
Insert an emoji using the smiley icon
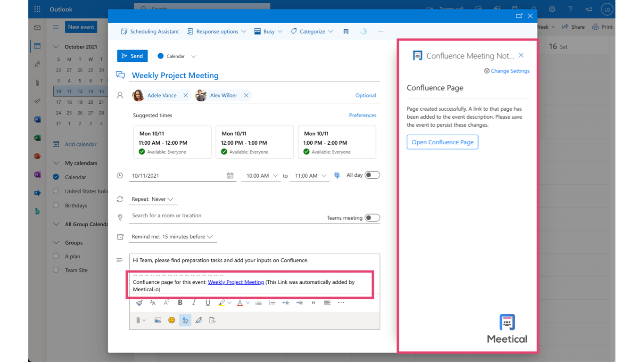point(172,320)
